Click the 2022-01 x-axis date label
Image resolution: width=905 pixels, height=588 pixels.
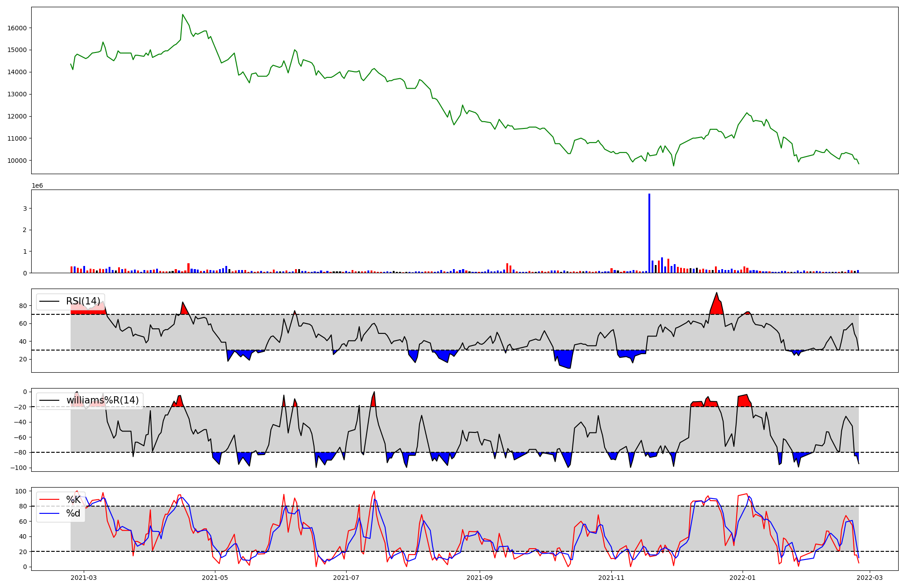743,578
